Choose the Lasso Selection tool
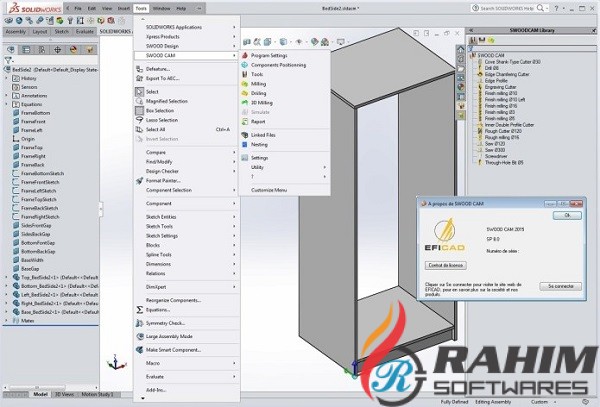Image resolution: width=600 pixels, height=407 pixels. coord(162,120)
